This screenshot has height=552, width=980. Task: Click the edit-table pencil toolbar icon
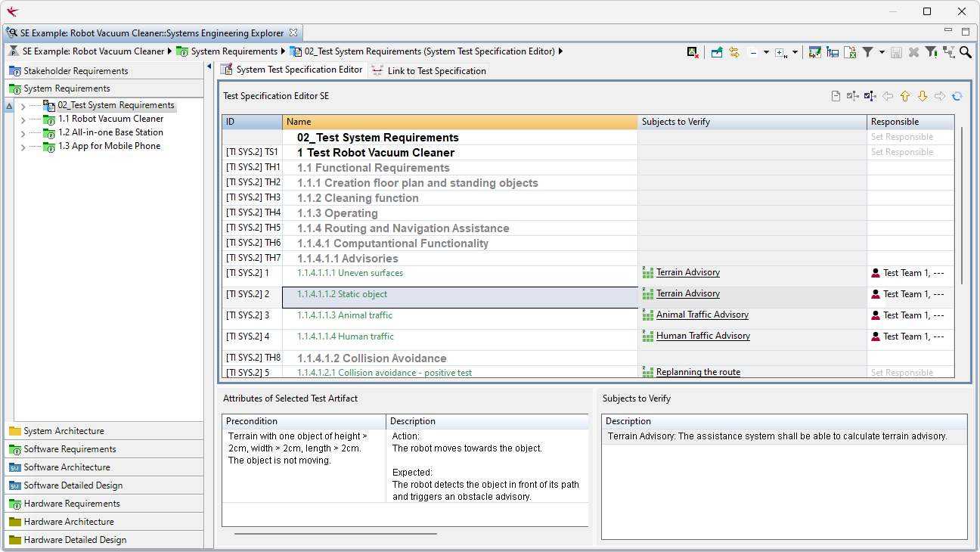(x=814, y=52)
